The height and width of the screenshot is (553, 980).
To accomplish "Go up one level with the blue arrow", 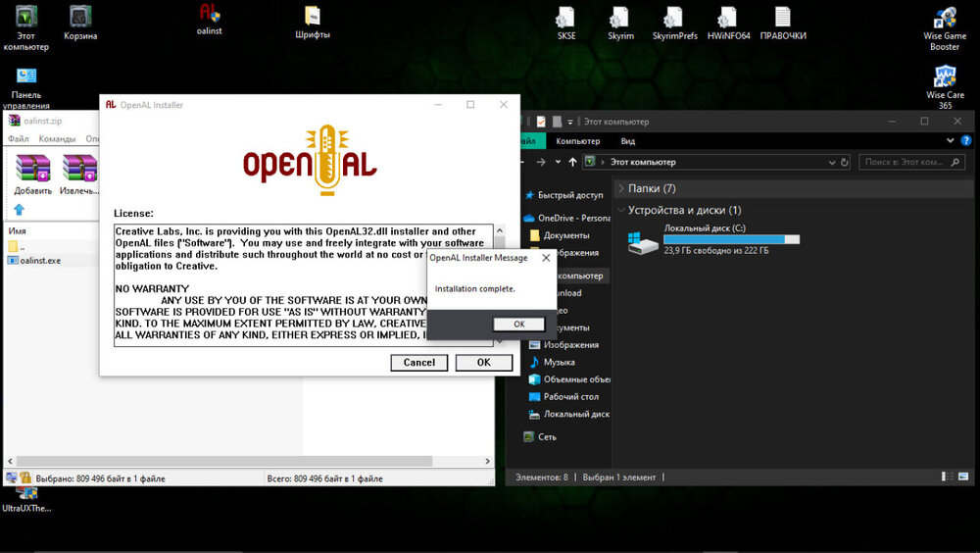I will click(19, 210).
